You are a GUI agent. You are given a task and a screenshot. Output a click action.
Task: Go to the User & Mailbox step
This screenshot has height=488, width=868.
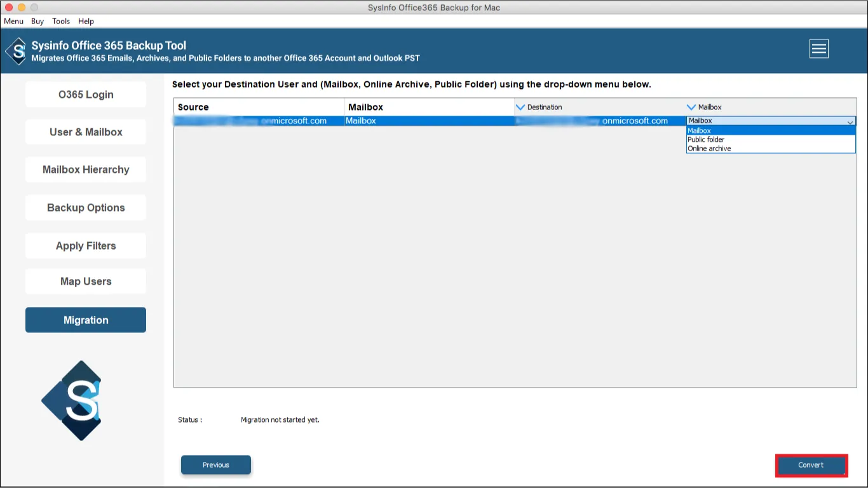[86, 132]
